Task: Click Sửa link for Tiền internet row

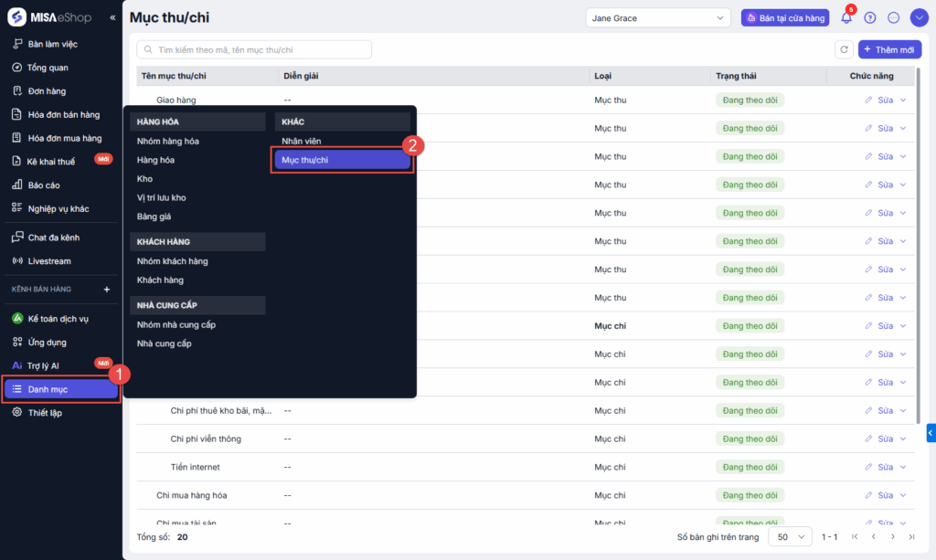Action: [x=878, y=467]
